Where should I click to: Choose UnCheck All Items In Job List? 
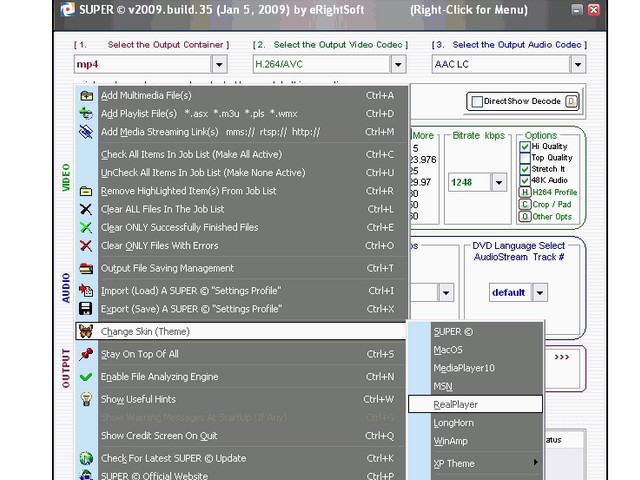[x=242, y=173]
